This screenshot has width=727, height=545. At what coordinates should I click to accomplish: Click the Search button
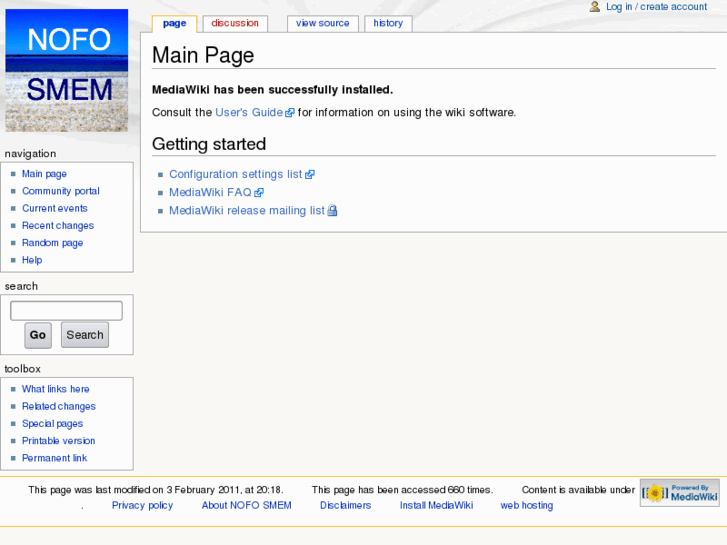(x=85, y=335)
